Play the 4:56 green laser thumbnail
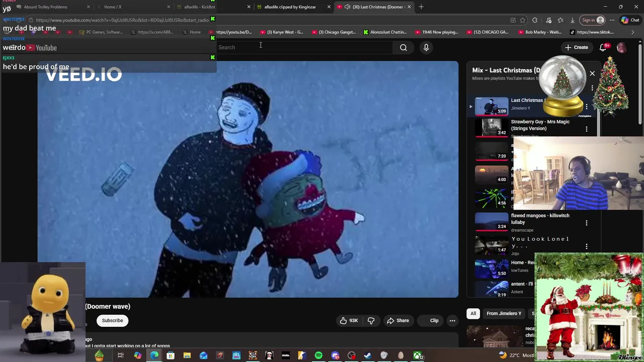 [x=492, y=198]
